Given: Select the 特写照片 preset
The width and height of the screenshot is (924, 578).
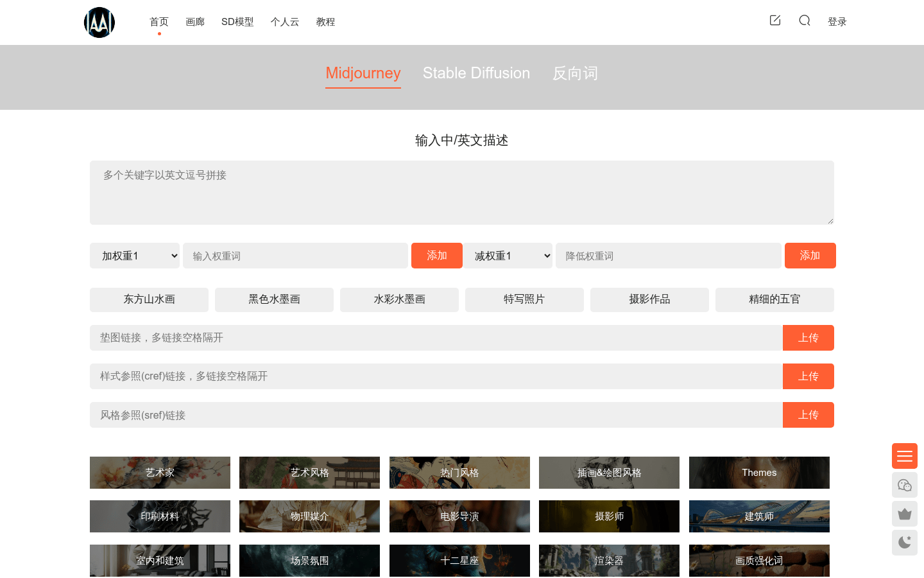Looking at the screenshot, I should pos(524,300).
